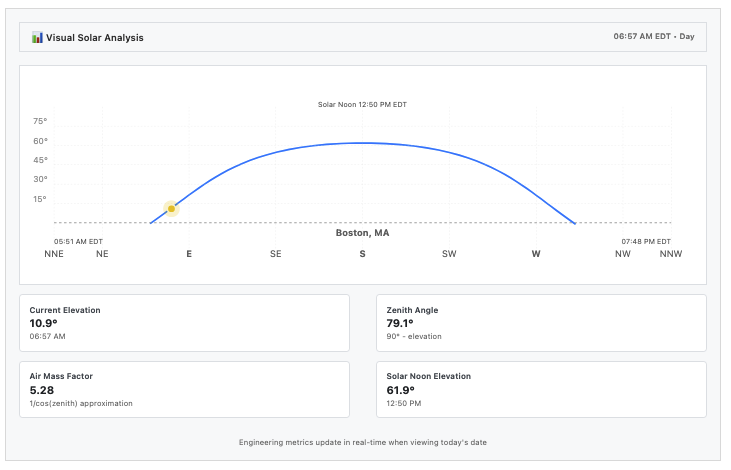Click the W compass direction label

click(x=536, y=254)
